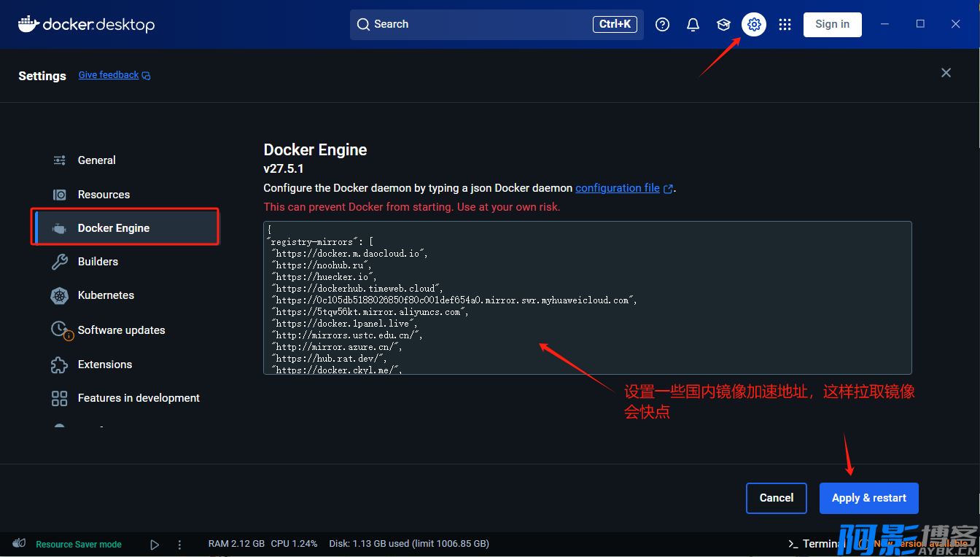
Task: Open the three-dot menu in status bar
Action: (x=179, y=545)
